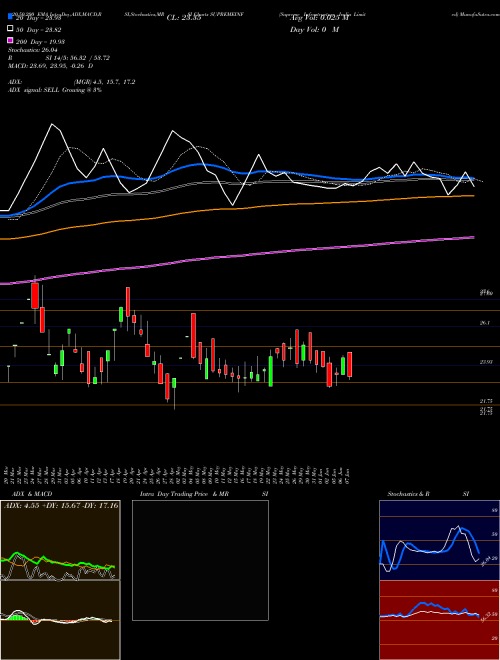Open the red RSI chart panel

pos(439,620)
